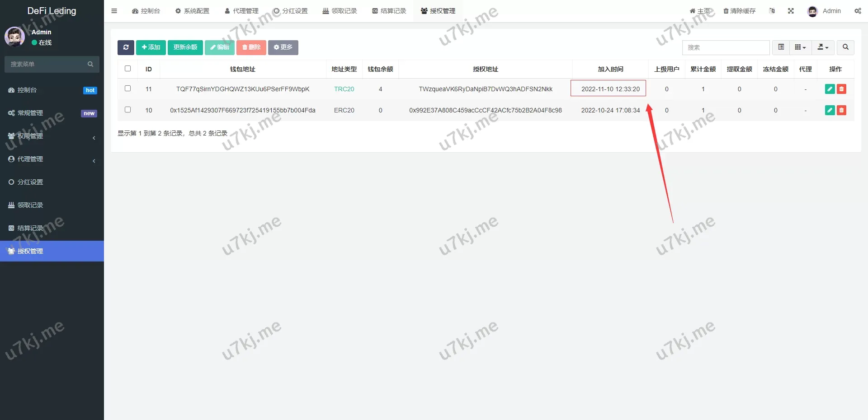Click the sidebar hamburger menu icon
The width and height of the screenshot is (868, 420).
[x=114, y=10]
